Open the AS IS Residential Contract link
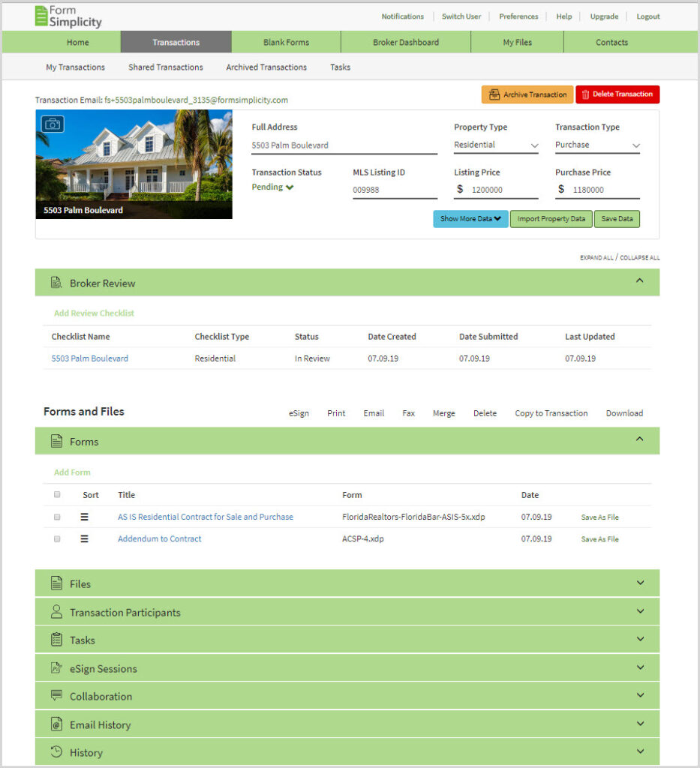This screenshot has width=700, height=768. pos(206,517)
